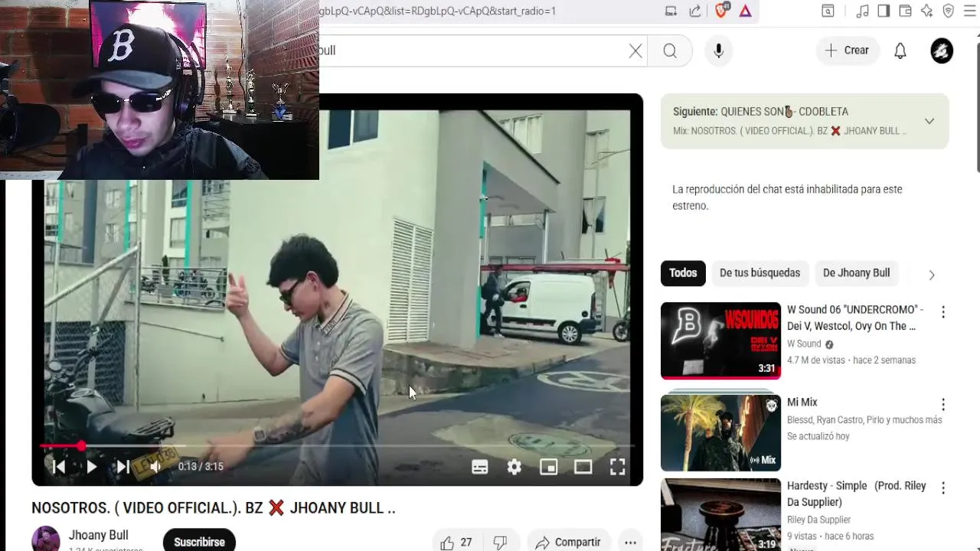
Task: Open Jhoany Bull channel name link
Action: pos(98,535)
